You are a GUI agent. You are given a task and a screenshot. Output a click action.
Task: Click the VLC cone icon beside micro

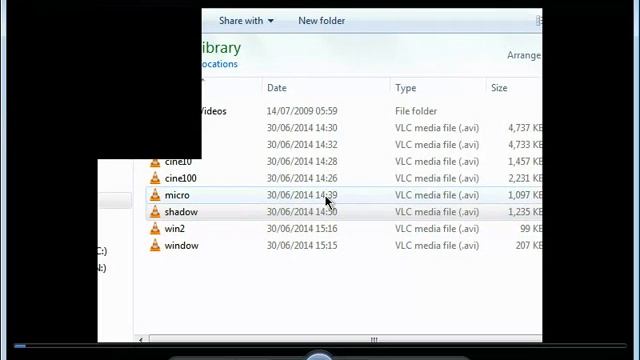(155, 195)
